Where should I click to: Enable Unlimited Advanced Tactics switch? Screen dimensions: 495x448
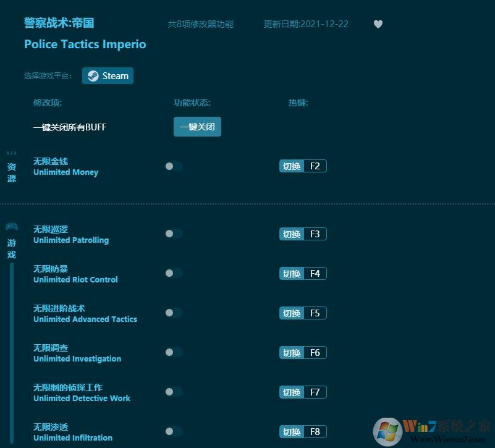[x=173, y=313]
